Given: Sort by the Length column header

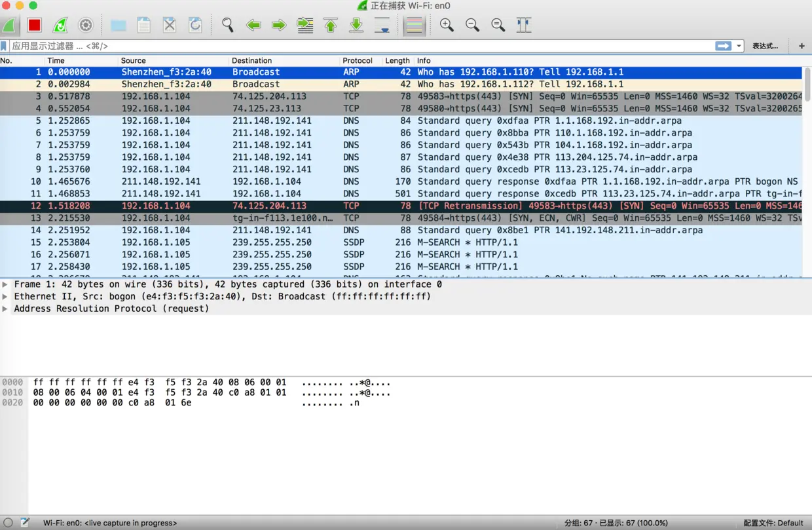Looking at the screenshot, I should point(397,60).
